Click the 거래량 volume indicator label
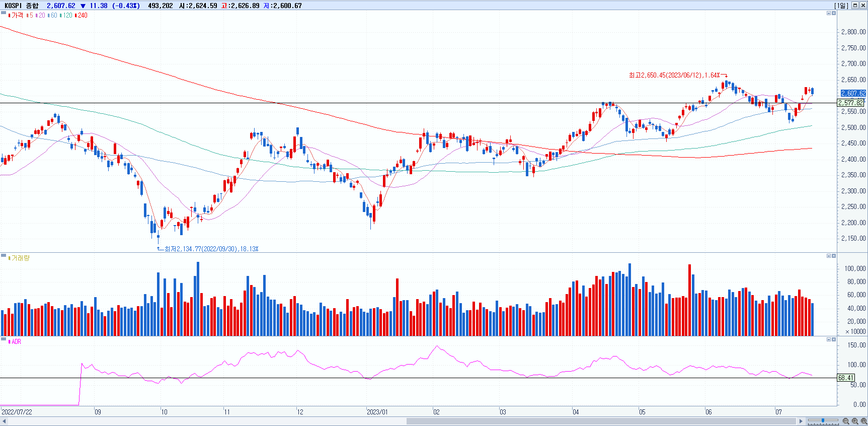The image size is (868, 426). [20, 258]
